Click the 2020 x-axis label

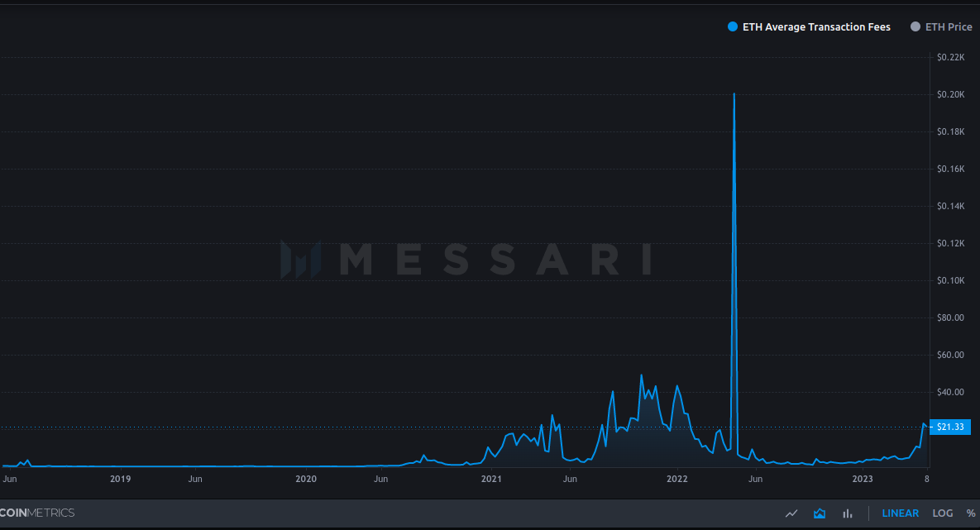click(x=306, y=479)
